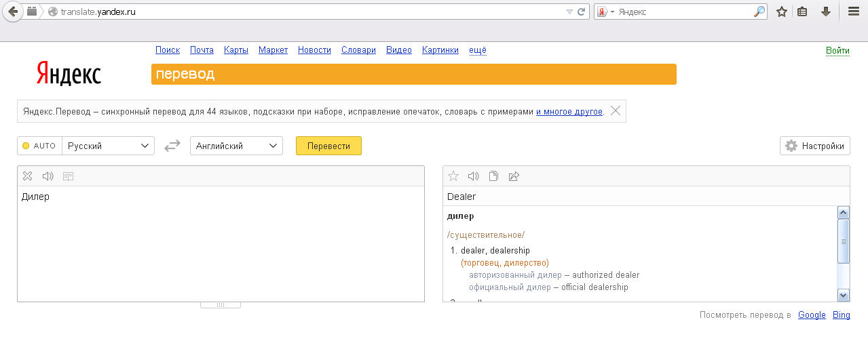The height and width of the screenshot is (347, 868).
Task: Click the Яндекс logo
Action: tap(69, 74)
